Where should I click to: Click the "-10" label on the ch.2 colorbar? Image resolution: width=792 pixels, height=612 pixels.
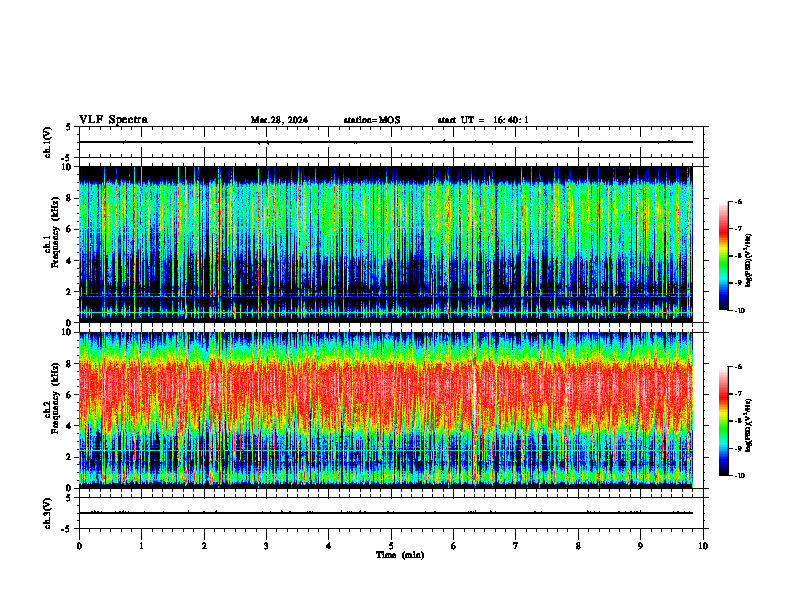coord(739,476)
